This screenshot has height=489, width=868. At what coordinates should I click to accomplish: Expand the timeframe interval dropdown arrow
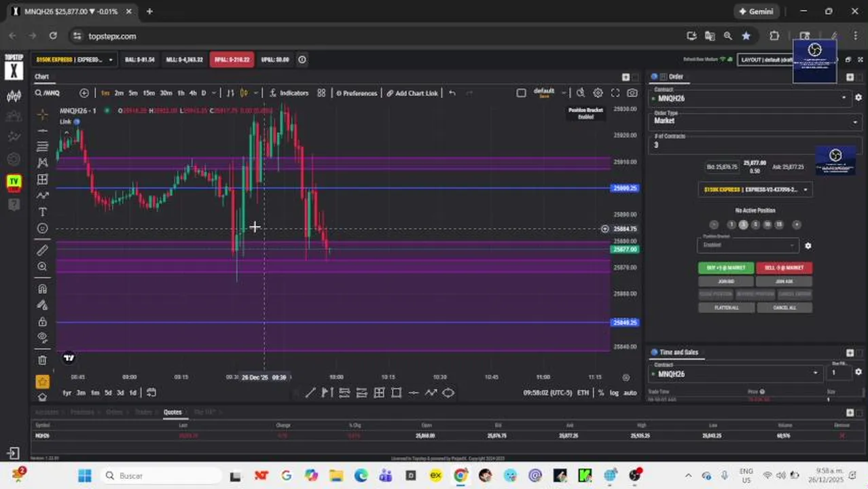click(214, 93)
